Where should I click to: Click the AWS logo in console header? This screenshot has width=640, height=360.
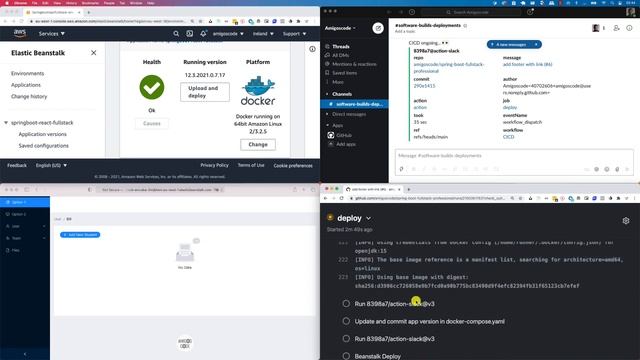click(20, 33)
